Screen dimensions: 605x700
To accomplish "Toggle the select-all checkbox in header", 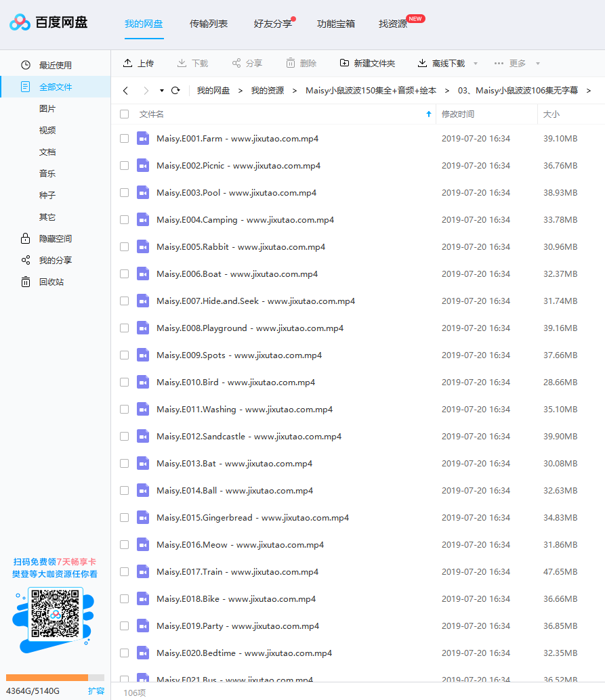I will point(124,114).
